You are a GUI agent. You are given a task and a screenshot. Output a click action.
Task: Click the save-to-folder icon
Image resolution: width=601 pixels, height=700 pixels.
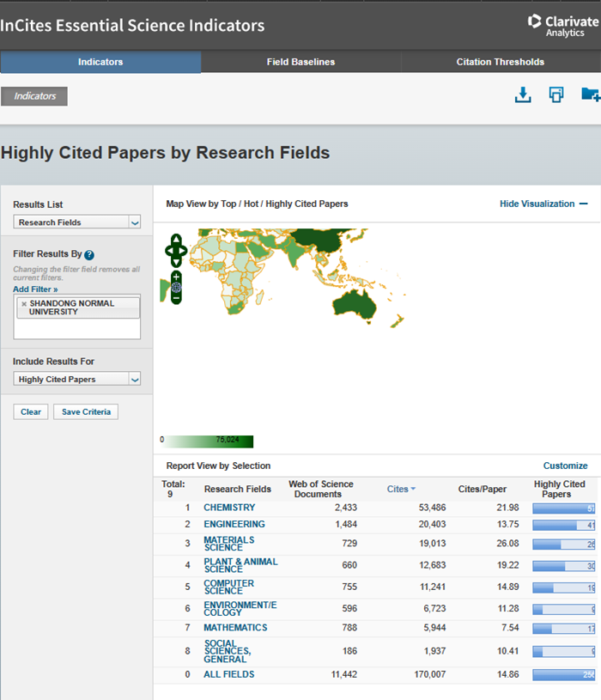(x=590, y=95)
